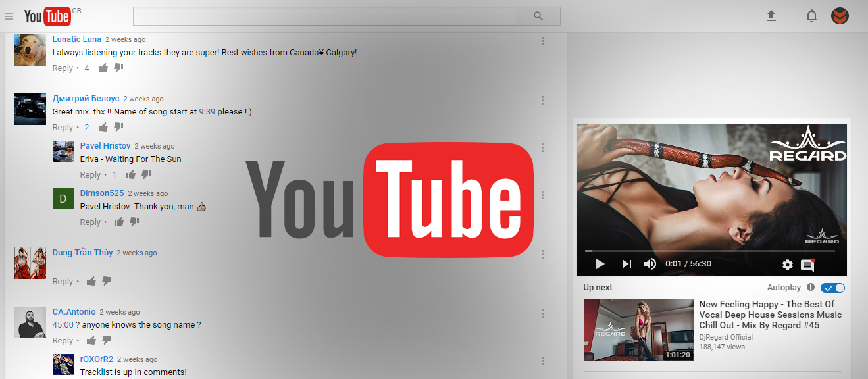Image resolution: width=868 pixels, height=379 pixels.
Task: Like CA.Antonio's comment
Action: tap(91, 340)
